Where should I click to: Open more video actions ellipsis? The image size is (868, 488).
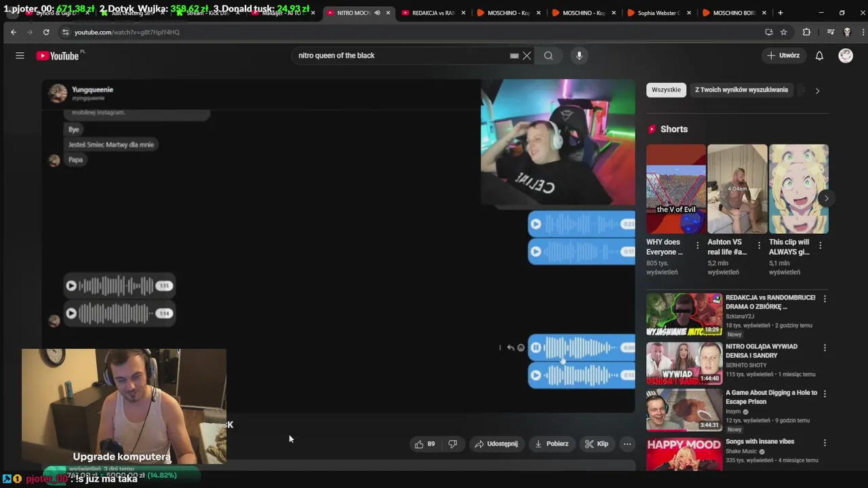tap(627, 444)
